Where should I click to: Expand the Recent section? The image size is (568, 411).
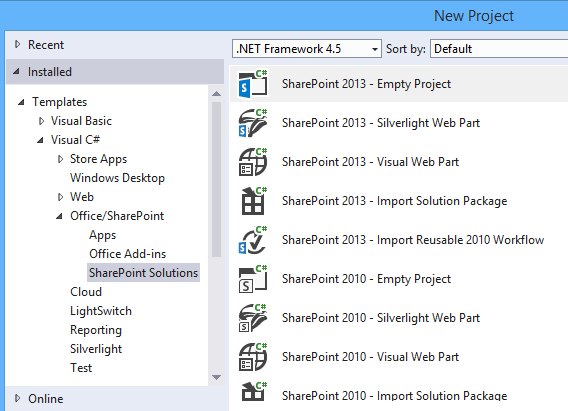pyautogui.click(x=17, y=45)
